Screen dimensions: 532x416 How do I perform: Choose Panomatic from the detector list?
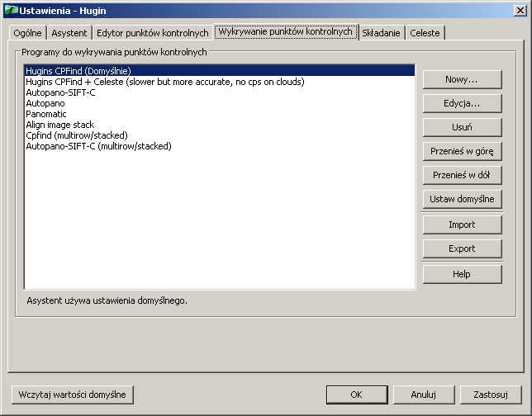(46, 114)
